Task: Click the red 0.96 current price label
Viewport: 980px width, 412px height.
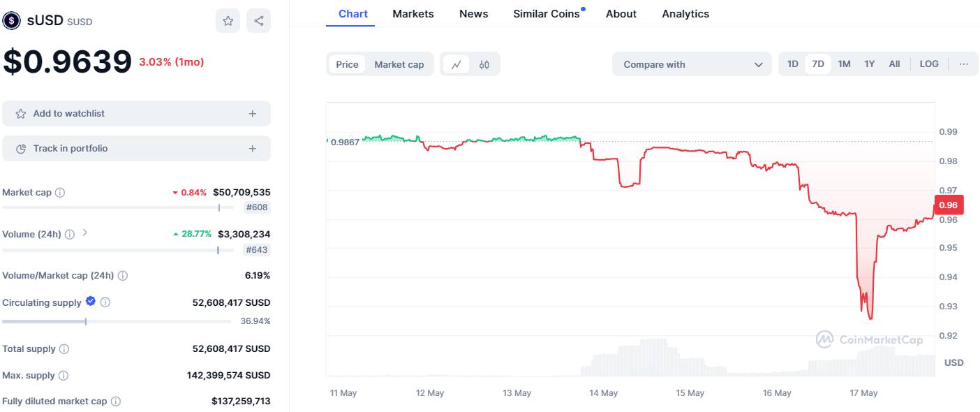Action: [949, 205]
